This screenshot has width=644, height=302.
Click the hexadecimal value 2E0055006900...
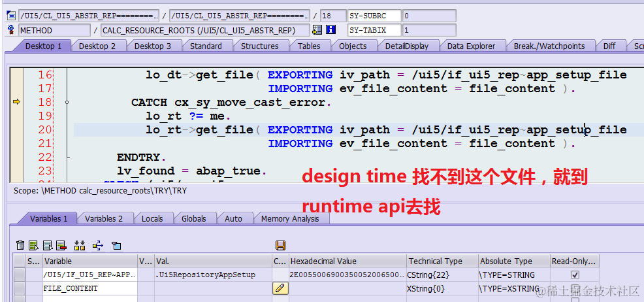pyautogui.click(x=347, y=275)
